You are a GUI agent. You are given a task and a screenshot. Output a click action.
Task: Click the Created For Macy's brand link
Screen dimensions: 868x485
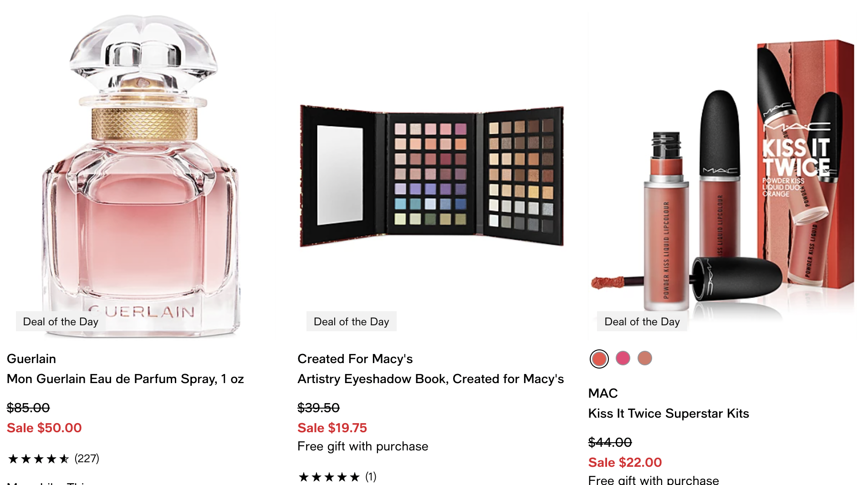pyautogui.click(x=355, y=359)
